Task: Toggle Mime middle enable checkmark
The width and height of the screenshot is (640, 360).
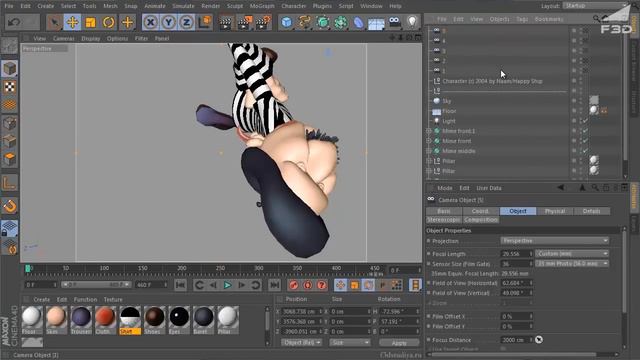Action: (x=585, y=151)
